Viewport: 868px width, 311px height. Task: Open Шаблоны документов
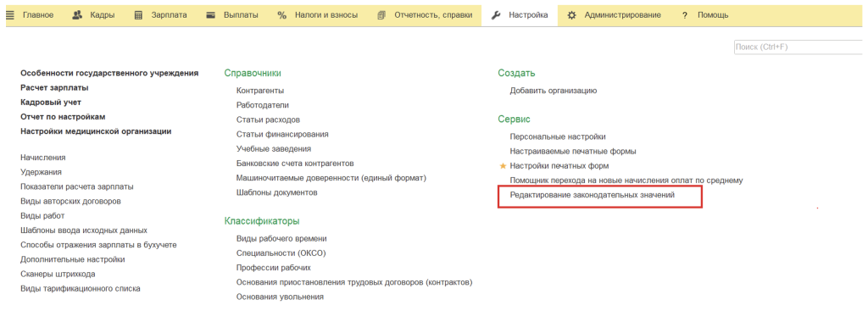(x=277, y=192)
